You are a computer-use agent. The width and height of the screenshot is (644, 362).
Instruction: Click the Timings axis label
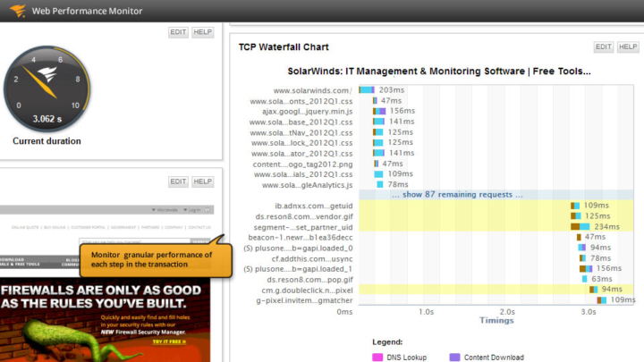[x=496, y=321]
